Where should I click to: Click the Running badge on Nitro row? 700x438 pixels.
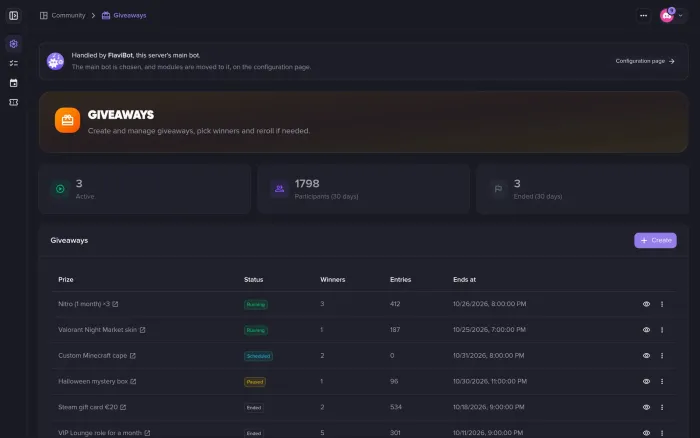coord(256,305)
